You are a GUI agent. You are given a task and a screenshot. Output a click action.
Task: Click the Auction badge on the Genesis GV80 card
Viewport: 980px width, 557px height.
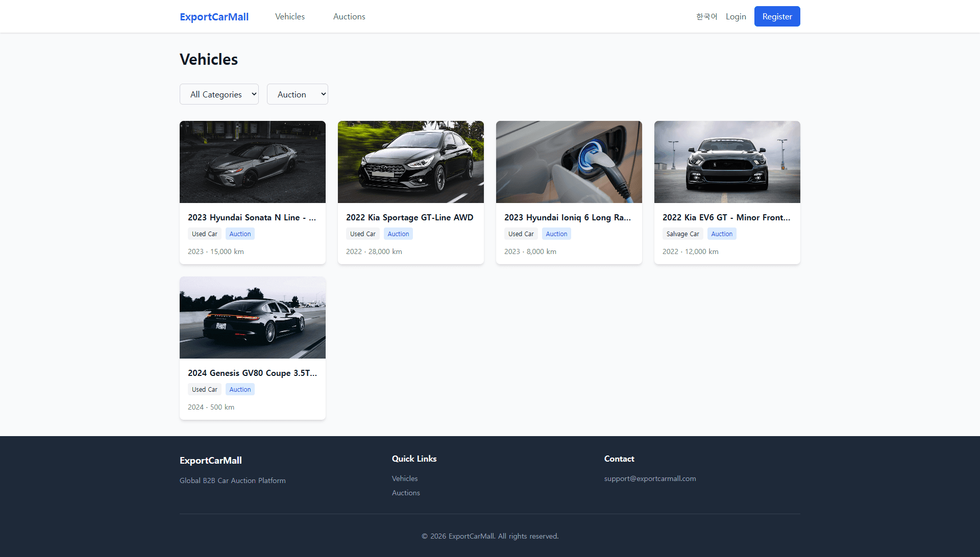point(240,390)
